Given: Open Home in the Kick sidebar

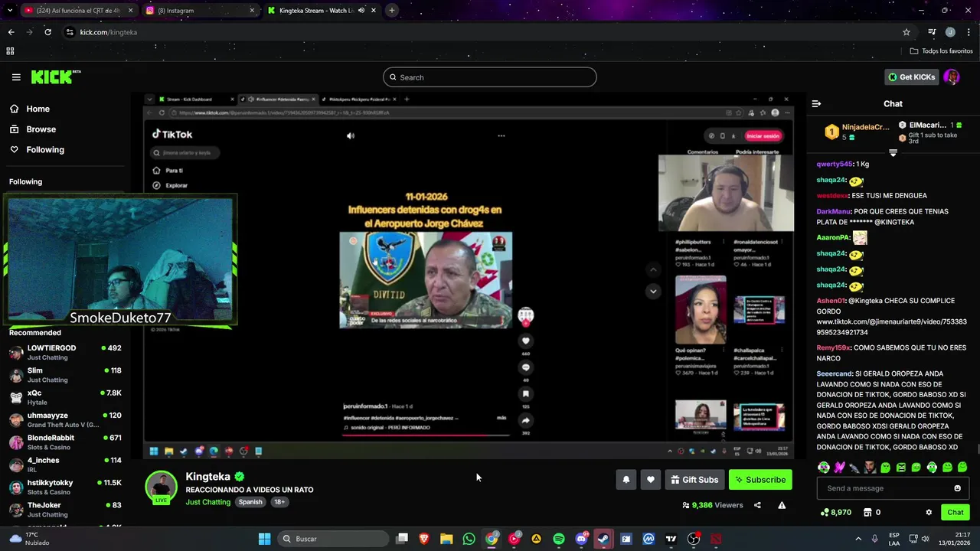Looking at the screenshot, I should (x=38, y=109).
